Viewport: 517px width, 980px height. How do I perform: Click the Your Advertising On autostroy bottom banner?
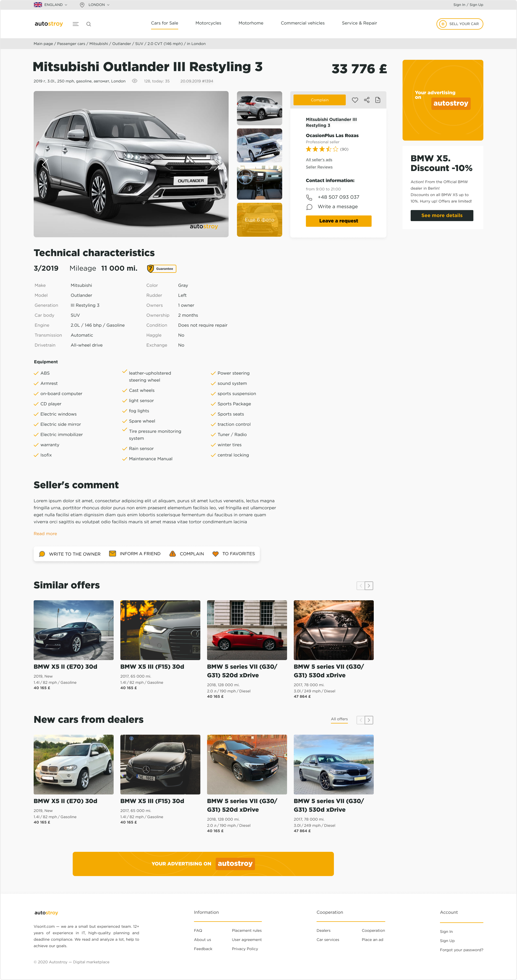coord(203,864)
